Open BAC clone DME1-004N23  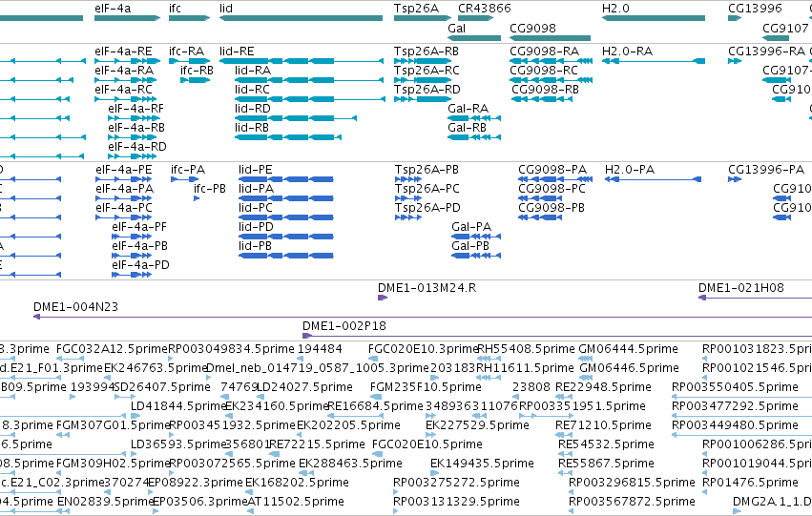[x=75, y=307]
